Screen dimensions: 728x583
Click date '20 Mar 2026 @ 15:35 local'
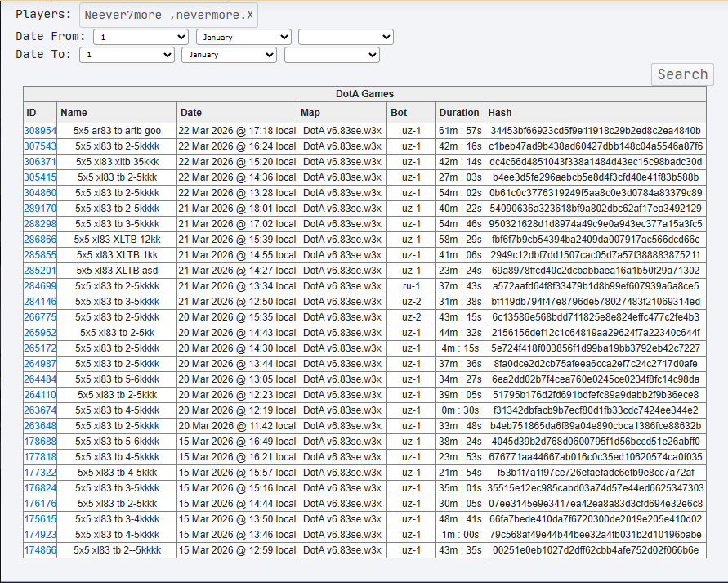(237, 317)
